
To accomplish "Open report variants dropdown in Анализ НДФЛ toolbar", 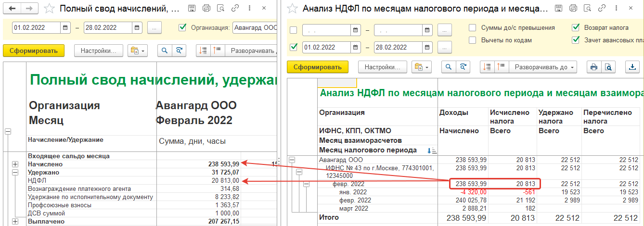I will click(x=422, y=67).
